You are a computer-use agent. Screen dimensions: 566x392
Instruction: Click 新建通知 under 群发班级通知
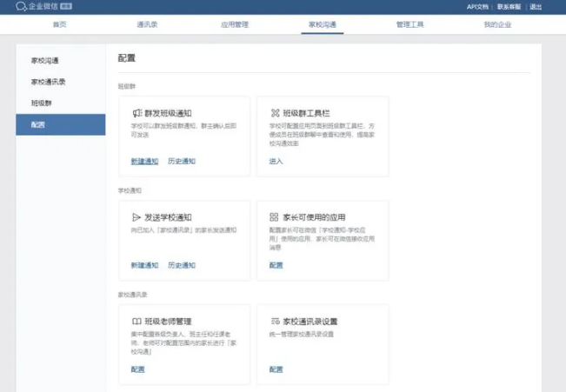[144, 162]
